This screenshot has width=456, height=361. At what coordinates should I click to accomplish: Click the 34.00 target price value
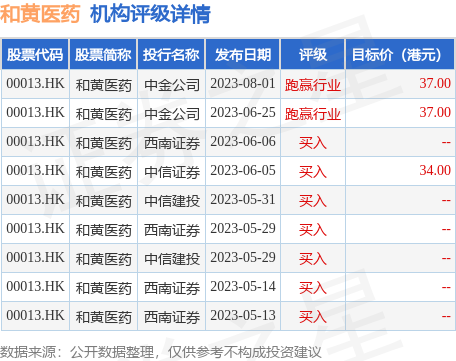[435, 170]
